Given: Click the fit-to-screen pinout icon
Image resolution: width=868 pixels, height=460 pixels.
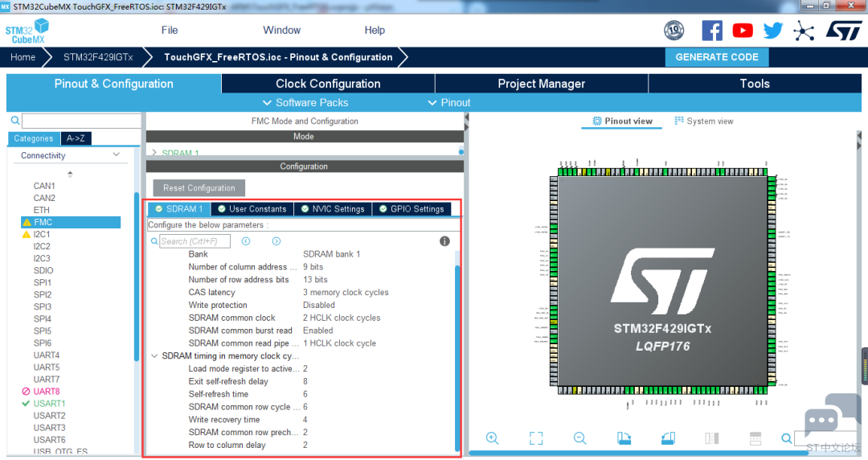Looking at the screenshot, I should 536,438.
